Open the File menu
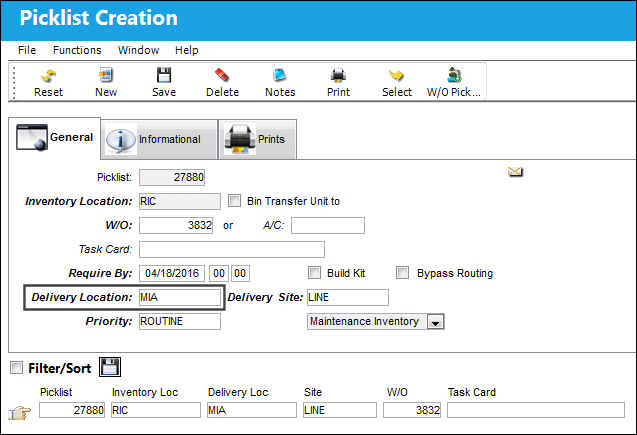Viewport: 637px width, 435px height. pos(27,50)
